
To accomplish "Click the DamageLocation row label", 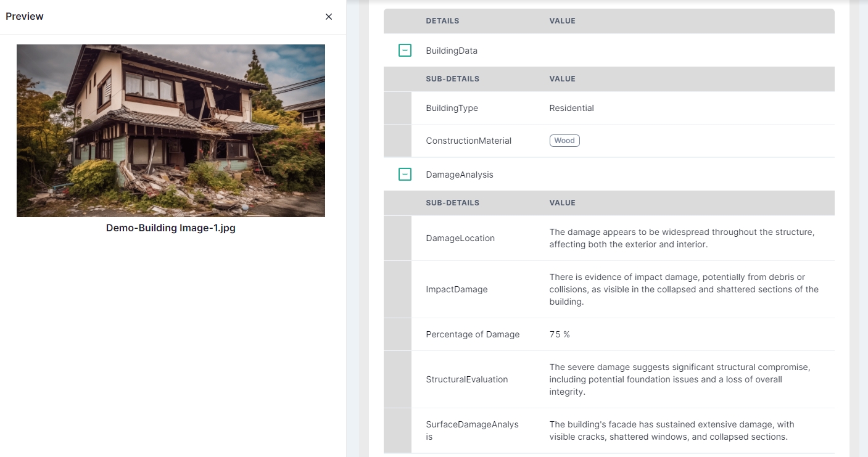I will click(460, 238).
